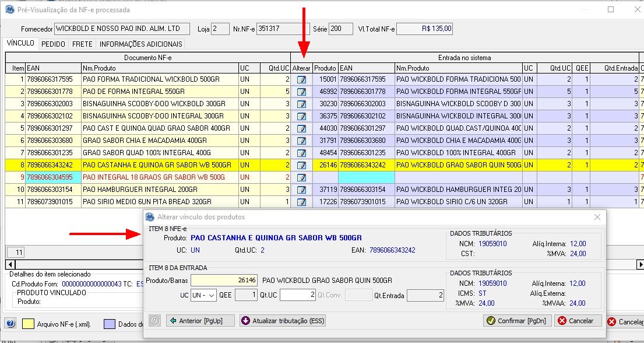
Task: Edit link of GRAO SABOR CHIA E MACADAMIA row
Action: pos(301,141)
